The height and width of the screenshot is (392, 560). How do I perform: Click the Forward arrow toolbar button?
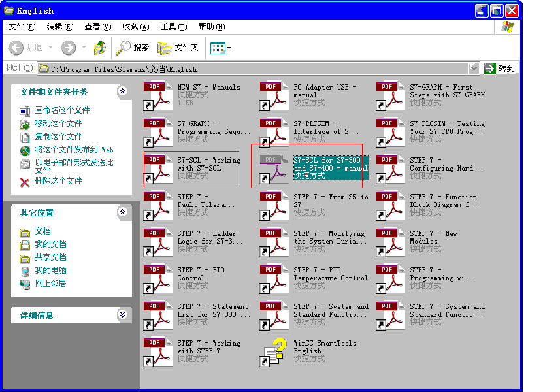pos(69,48)
